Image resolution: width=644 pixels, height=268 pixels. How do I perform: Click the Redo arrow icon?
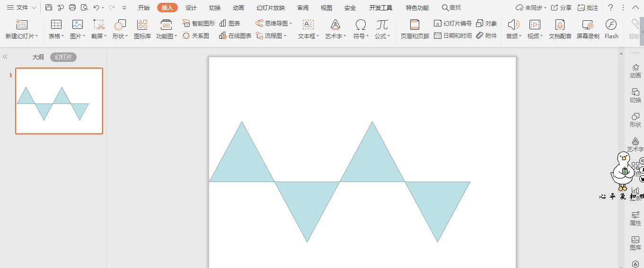click(112, 8)
